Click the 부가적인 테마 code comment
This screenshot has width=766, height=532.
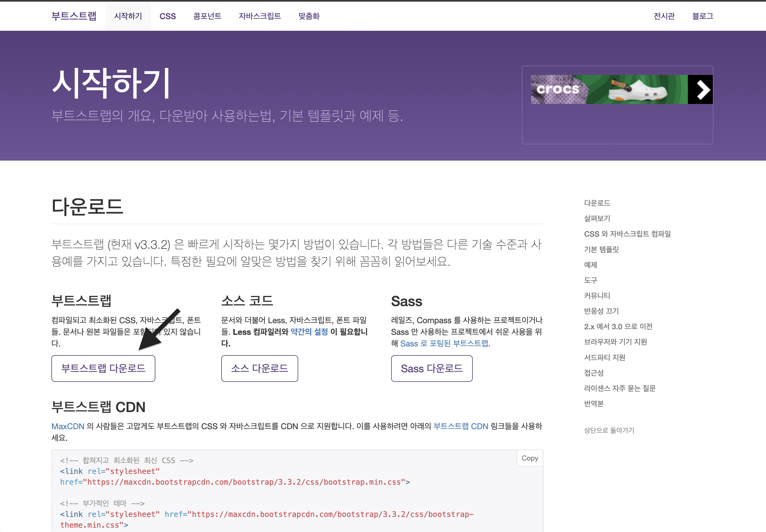pos(102,503)
